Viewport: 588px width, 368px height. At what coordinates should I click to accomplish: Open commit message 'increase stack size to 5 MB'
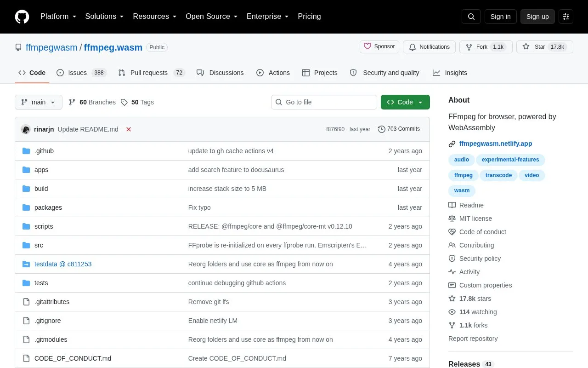click(227, 189)
